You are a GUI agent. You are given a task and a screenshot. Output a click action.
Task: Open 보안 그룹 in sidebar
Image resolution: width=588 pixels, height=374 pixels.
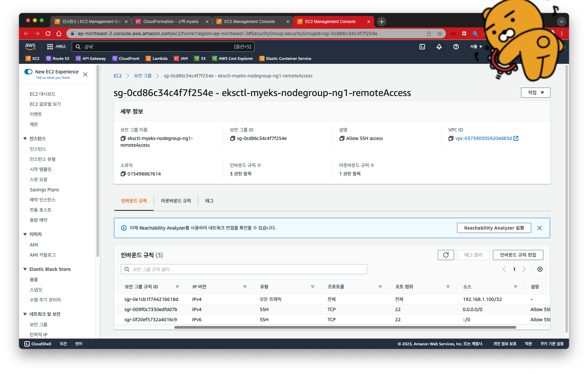click(39, 324)
